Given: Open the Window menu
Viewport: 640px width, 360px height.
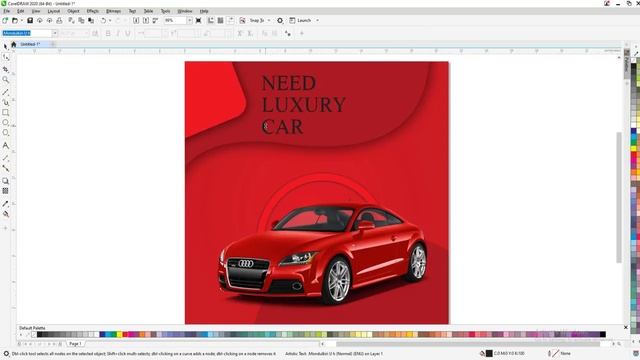Looking at the screenshot, I should click(185, 11).
